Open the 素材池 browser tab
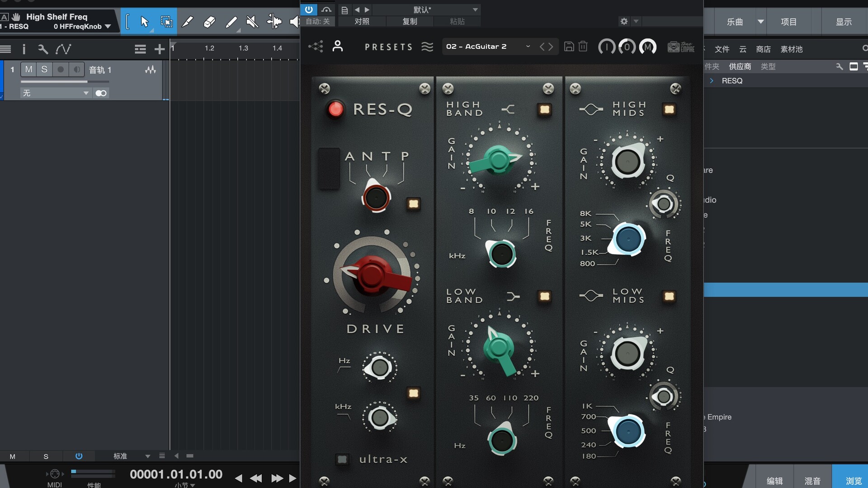The image size is (868, 488). pyautogui.click(x=791, y=49)
